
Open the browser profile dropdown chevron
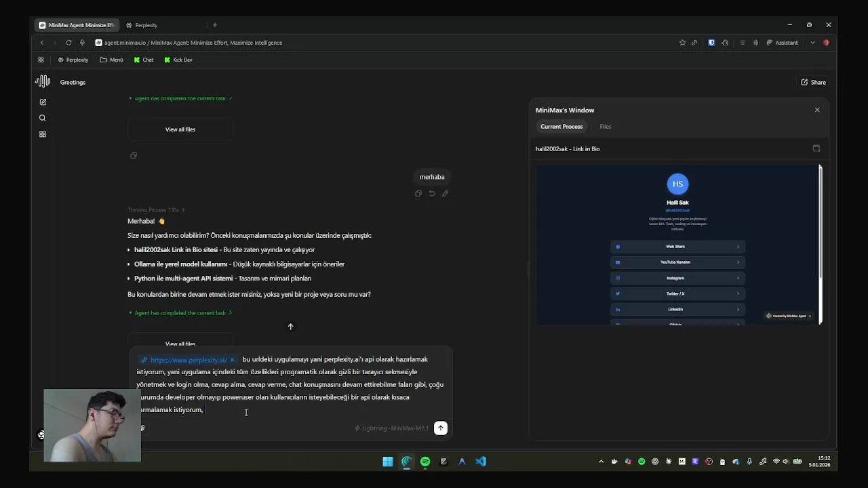[812, 43]
